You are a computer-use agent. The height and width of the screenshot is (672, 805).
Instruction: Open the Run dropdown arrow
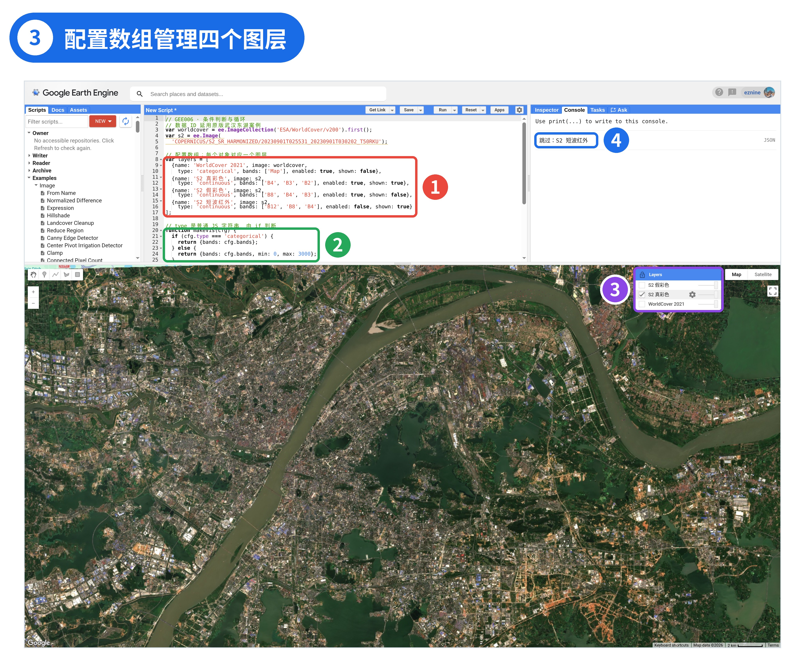click(x=454, y=110)
